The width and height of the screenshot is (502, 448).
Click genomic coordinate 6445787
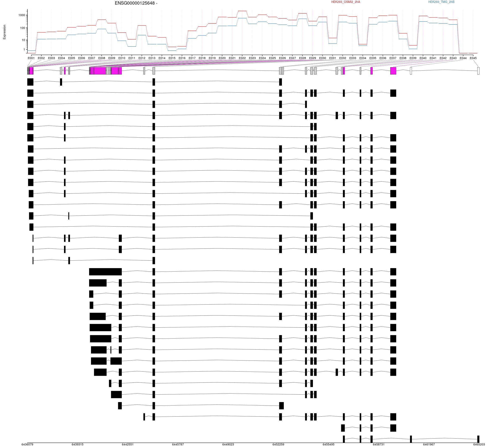coord(178,445)
